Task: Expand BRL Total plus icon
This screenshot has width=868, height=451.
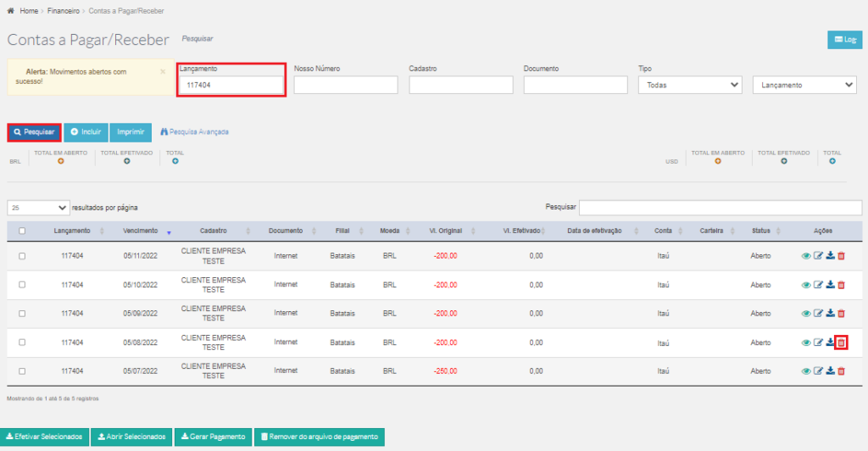Action: 175,161
